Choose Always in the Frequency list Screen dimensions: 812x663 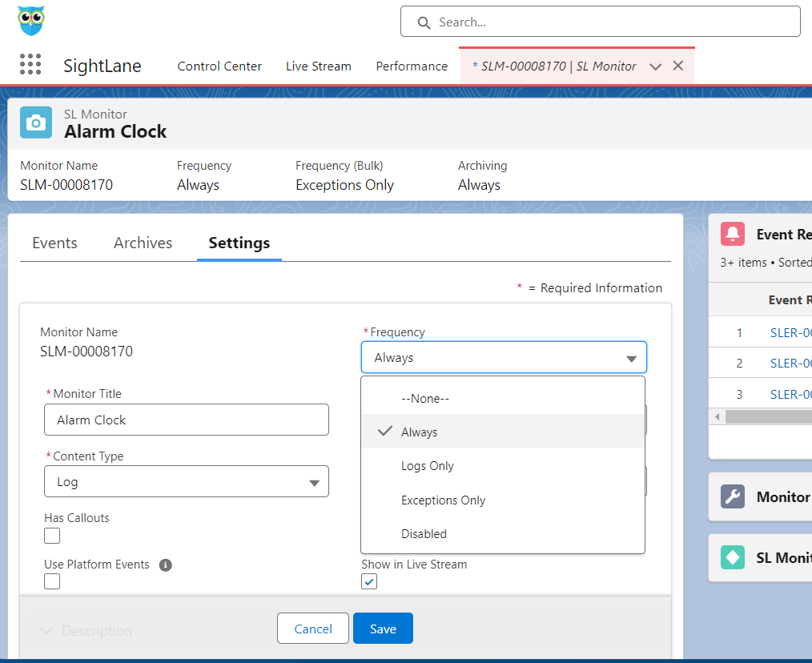click(503, 432)
